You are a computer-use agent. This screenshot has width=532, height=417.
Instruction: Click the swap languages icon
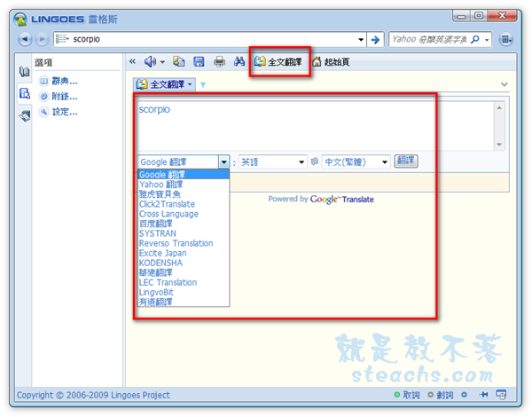tap(315, 161)
